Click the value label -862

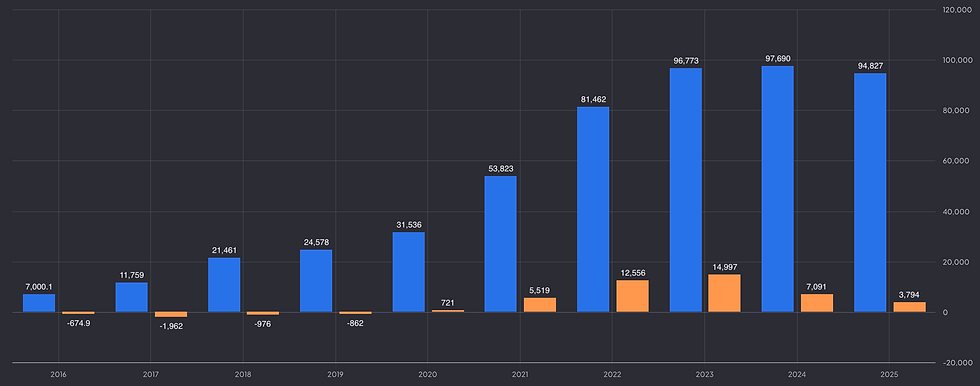click(356, 324)
